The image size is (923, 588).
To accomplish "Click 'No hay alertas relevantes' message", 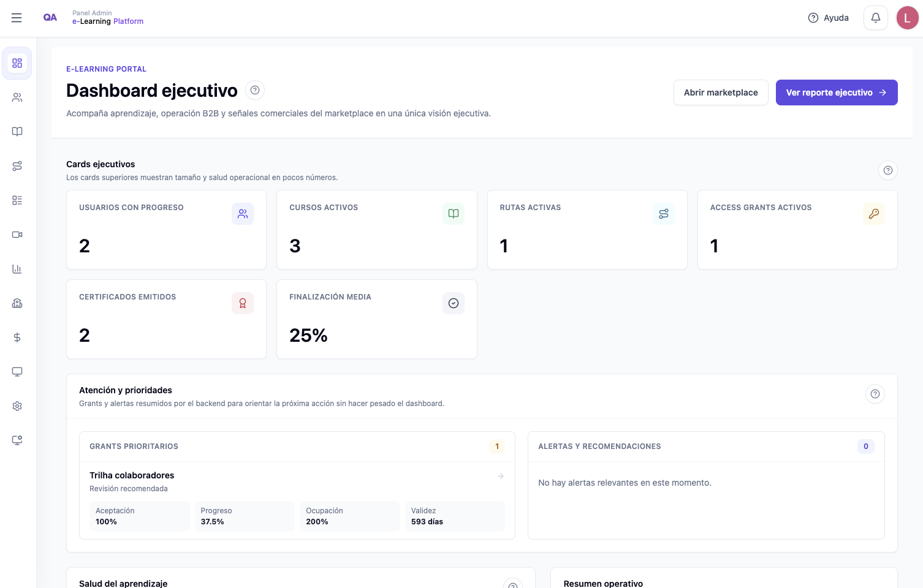I will coord(625,483).
